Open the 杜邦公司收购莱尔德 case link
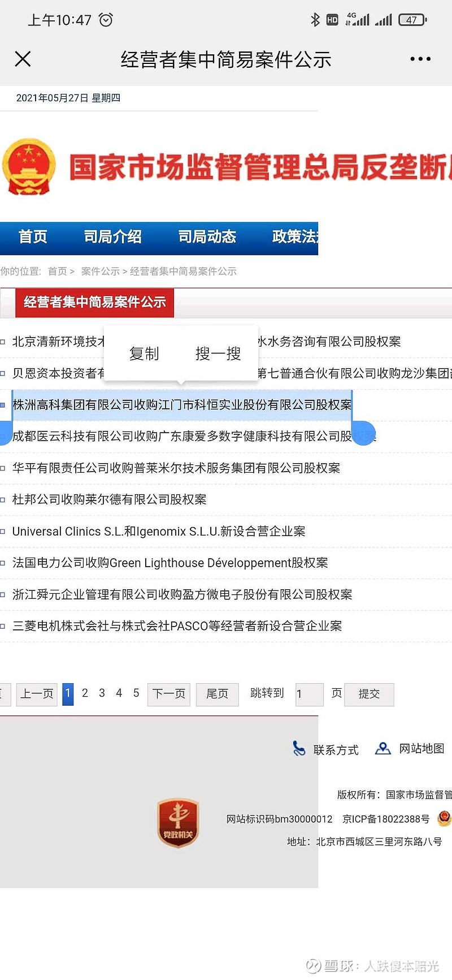The height and width of the screenshot is (980, 452). (x=110, y=500)
